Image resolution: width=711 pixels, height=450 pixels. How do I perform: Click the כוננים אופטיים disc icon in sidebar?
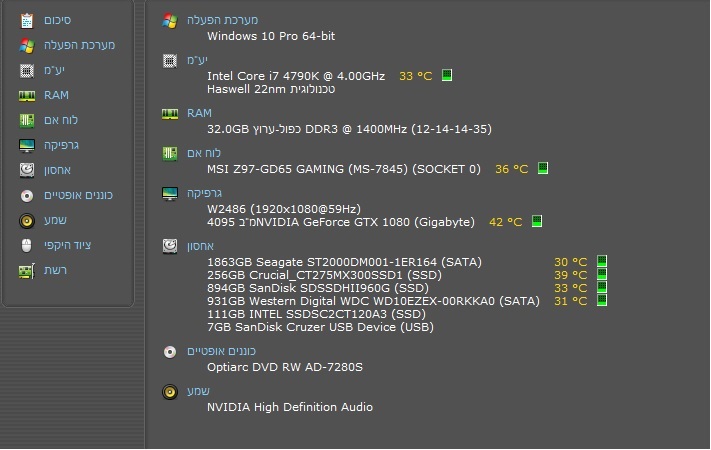point(27,195)
